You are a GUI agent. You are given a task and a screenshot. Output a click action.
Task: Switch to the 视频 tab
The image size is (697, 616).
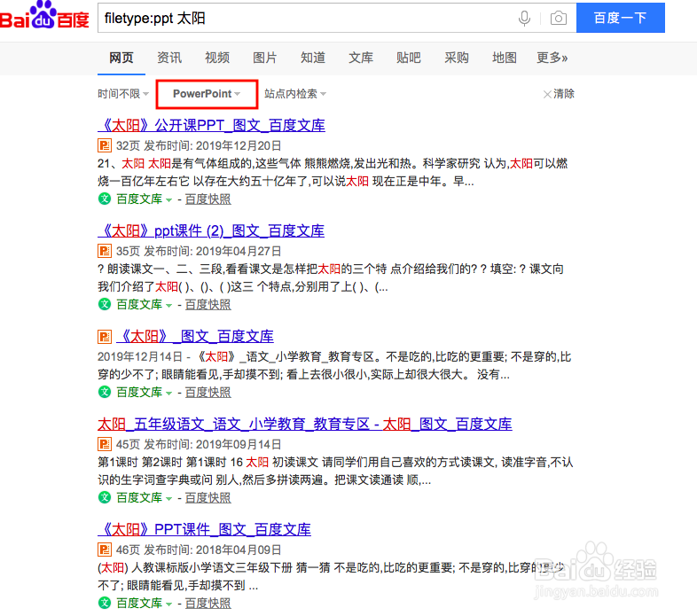217,58
